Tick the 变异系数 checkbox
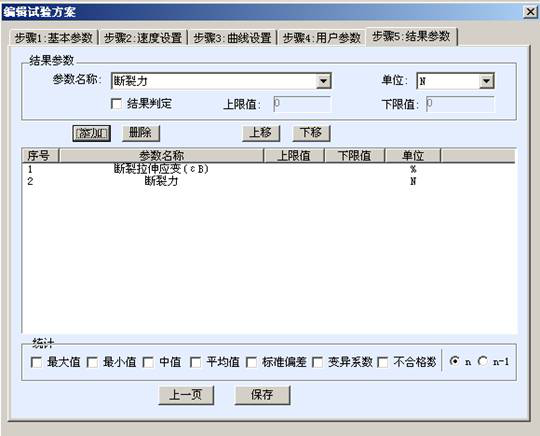Screen dimensions: 540x436 tap(317, 362)
